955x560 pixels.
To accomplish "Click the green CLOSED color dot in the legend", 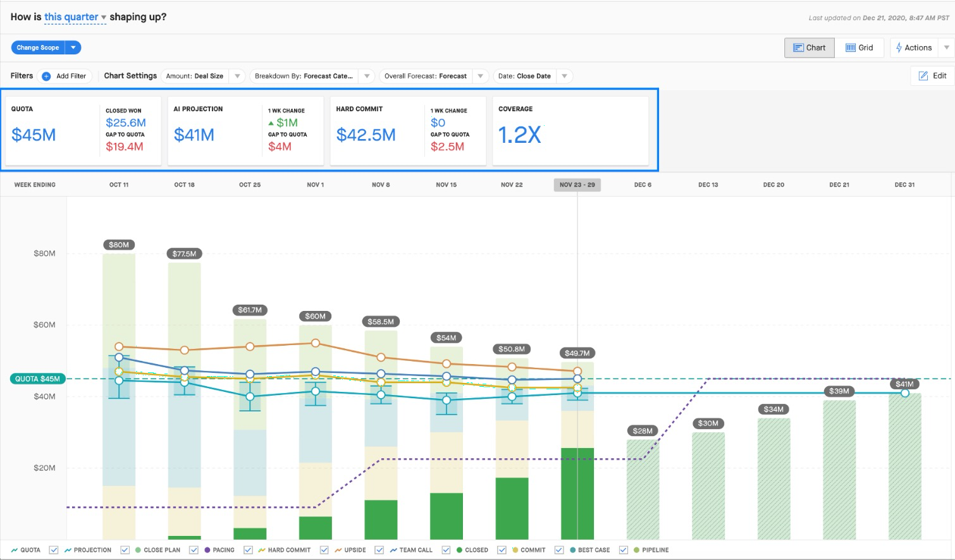I will pyautogui.click(x=459, y=550).
